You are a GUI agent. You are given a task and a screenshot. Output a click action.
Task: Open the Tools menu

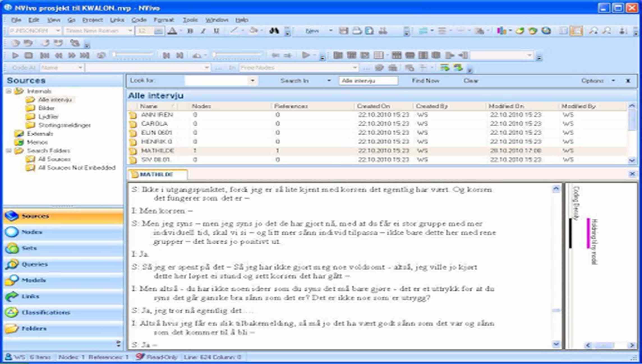pos(190,20)
